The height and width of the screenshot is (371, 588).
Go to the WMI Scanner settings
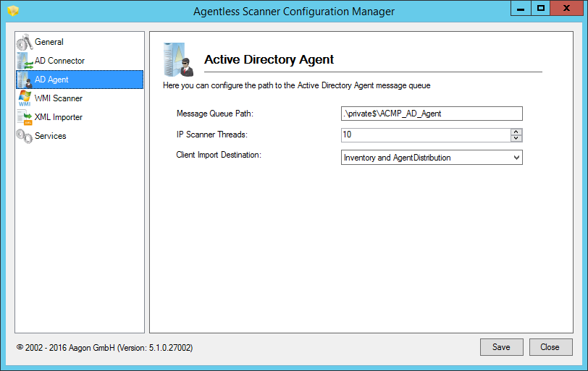coord(80,98)
